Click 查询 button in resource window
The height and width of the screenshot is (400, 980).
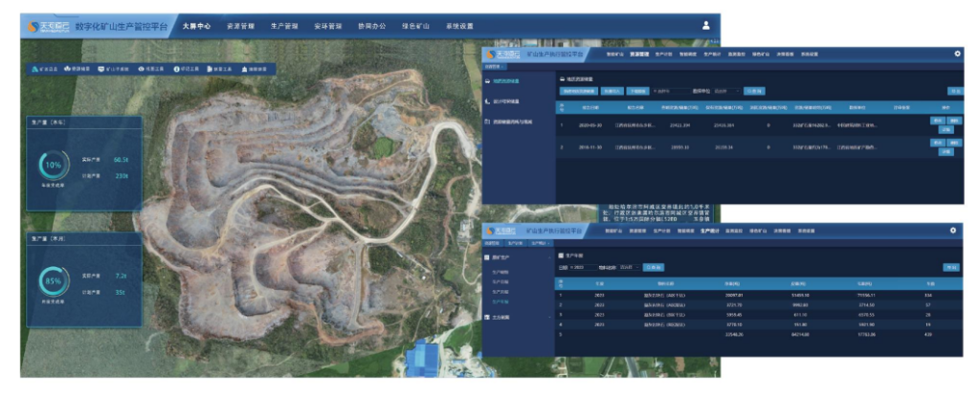click(x=754, y=91)
